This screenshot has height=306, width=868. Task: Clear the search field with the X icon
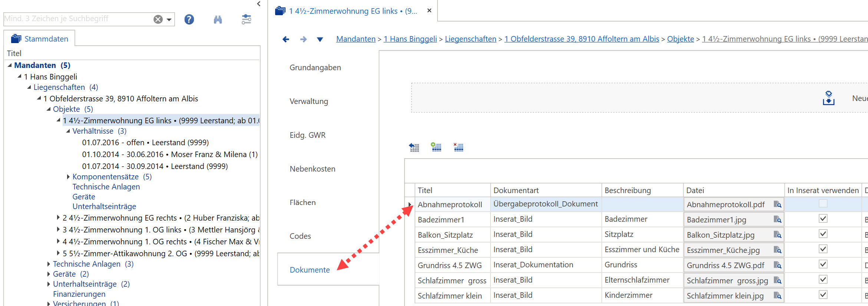coord(158,19)
